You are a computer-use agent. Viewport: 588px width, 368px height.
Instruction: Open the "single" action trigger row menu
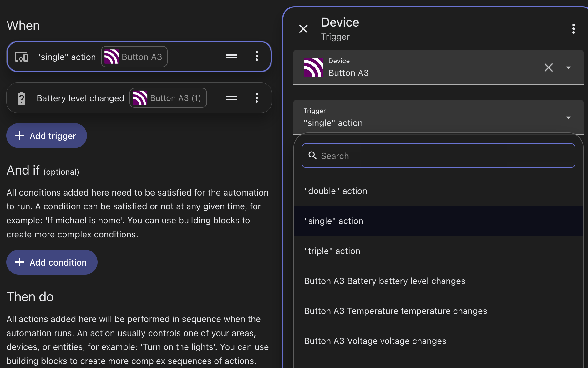tap(257, 56)
